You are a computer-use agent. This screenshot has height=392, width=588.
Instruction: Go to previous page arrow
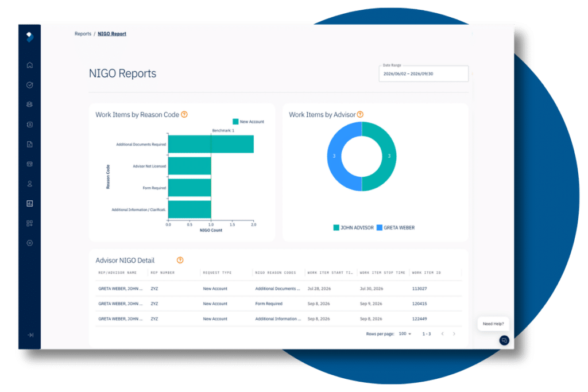point(443,333)
